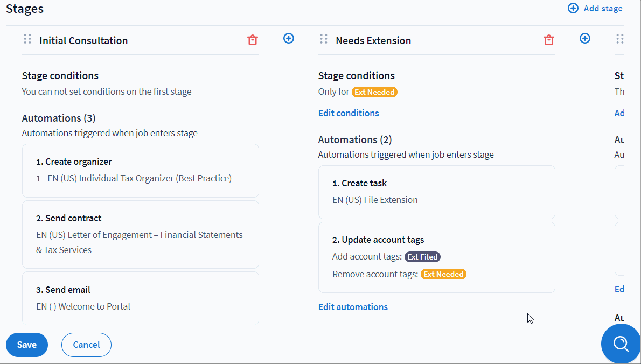Delete the Needs Extension stage

coord(548,40)
